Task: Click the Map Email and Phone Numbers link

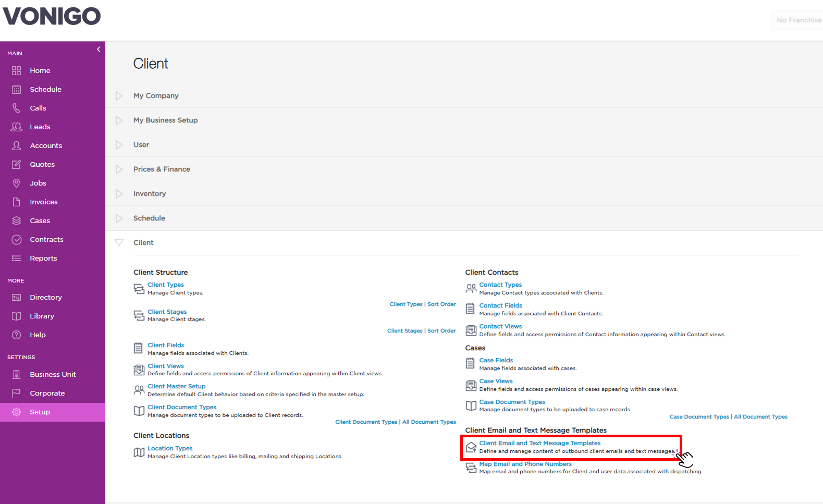Action: pyautogui.click(x=525, y=464)
